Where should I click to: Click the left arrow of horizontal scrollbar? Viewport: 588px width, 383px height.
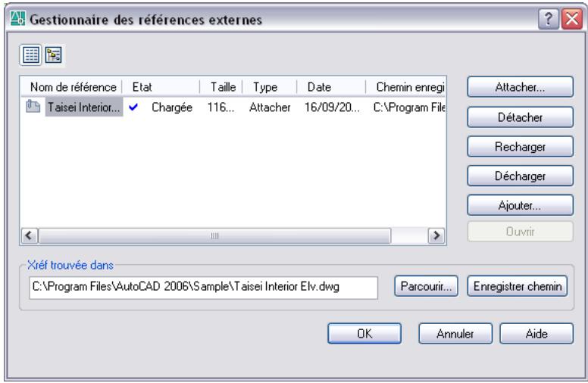click(x=30, y=235)
